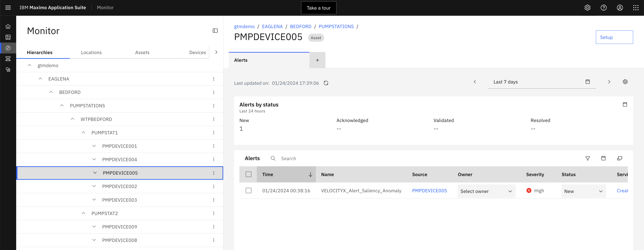The width and height of the screenshot is (644, 250).
Task: Open overflow menu for BEDFORD row
Action: tap(214, 92)
